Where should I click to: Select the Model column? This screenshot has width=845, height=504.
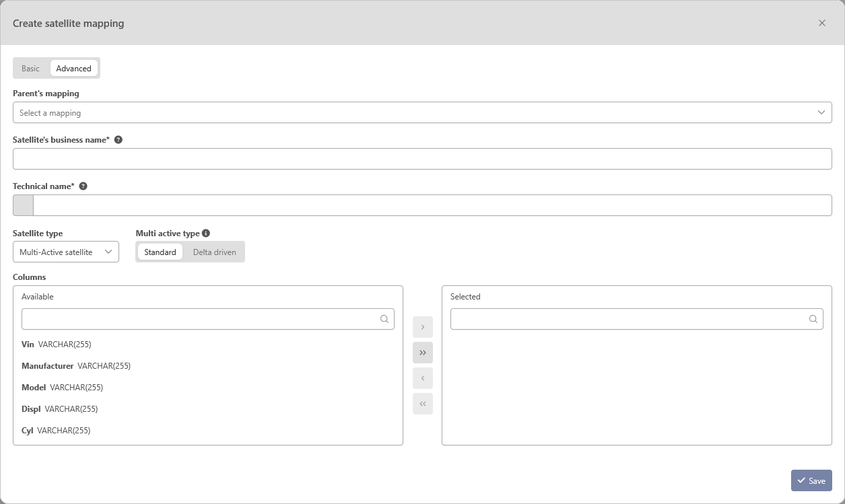(x=208, y=388)
